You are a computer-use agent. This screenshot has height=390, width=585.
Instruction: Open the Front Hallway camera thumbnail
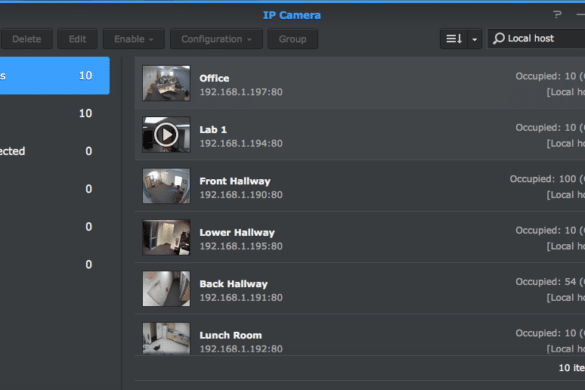tap(166, 186)
